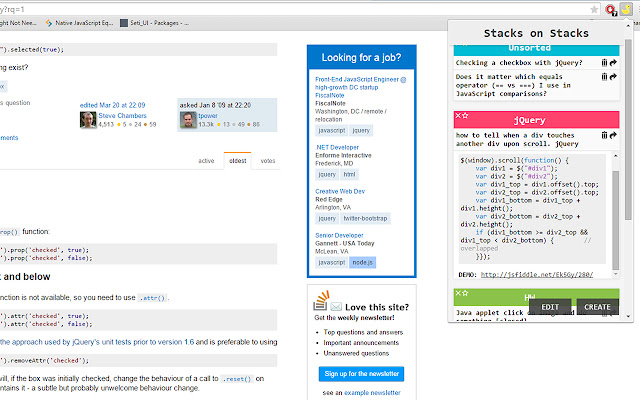This screenshot has width=640, height=400.
Task: Open Front-End JavaScript Engineer job listing
Action: point(360,87)
